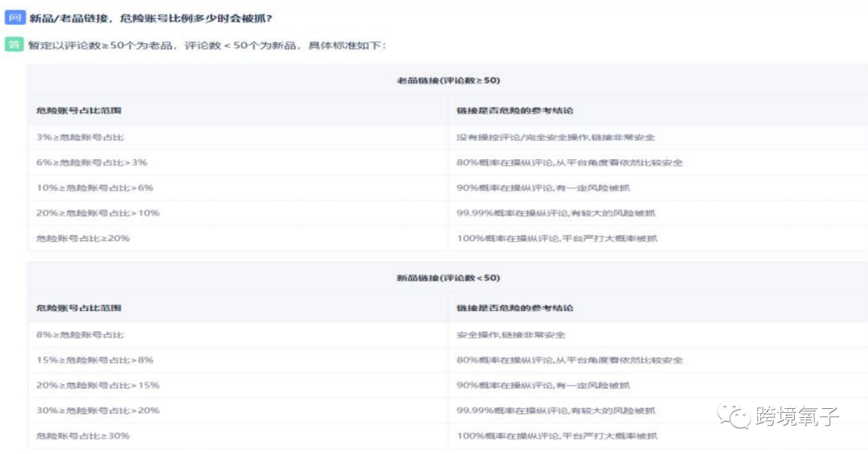Click the green 答 answer icon
The height and width of the screenshot is (454, 868).
coord(14,45)
